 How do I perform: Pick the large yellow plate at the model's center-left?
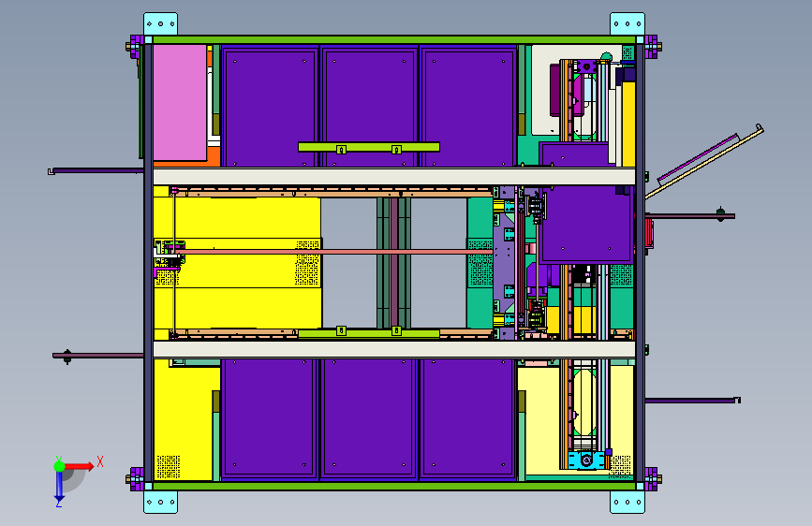point(238,262)
